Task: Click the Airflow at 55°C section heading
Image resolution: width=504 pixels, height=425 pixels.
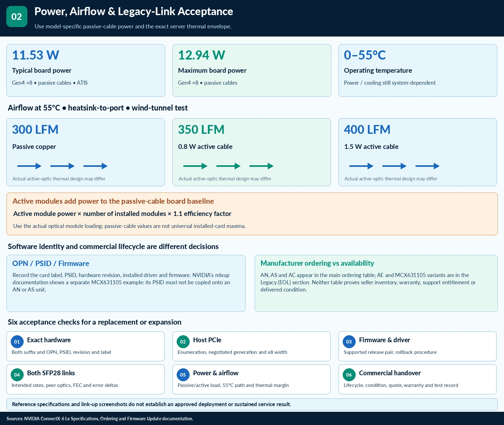Action: 98,108
